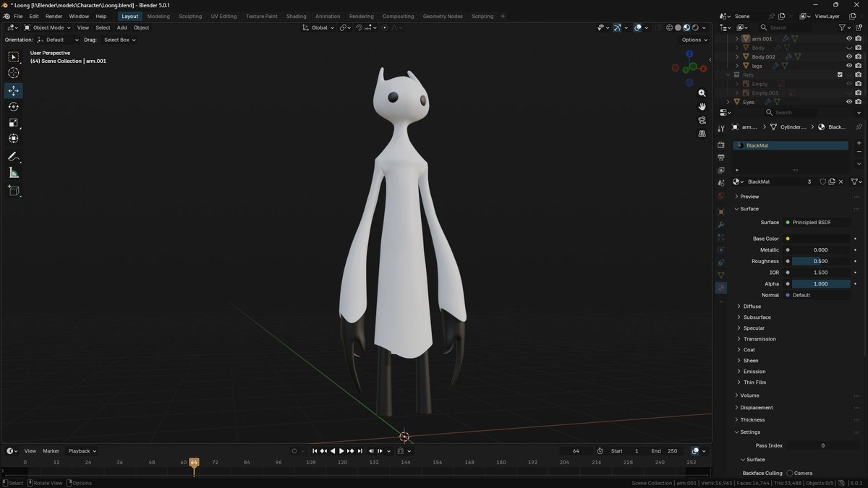
Task: Click the End frame field
Action: (x=664, y=451)
